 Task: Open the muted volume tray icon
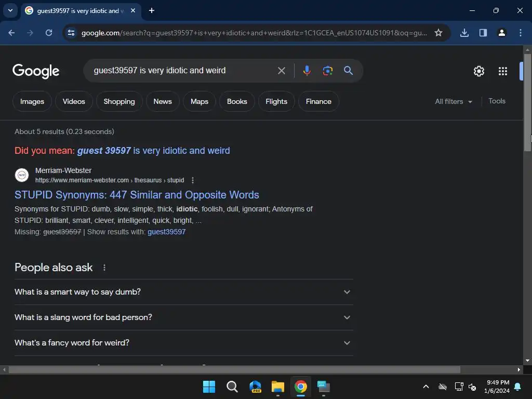[472, 387]
